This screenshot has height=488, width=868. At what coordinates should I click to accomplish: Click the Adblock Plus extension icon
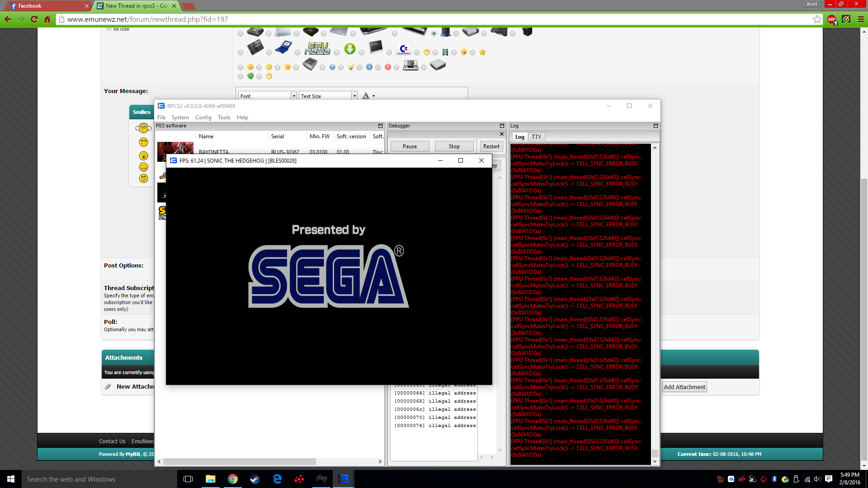pyautogui.click(x=831, y=19)
